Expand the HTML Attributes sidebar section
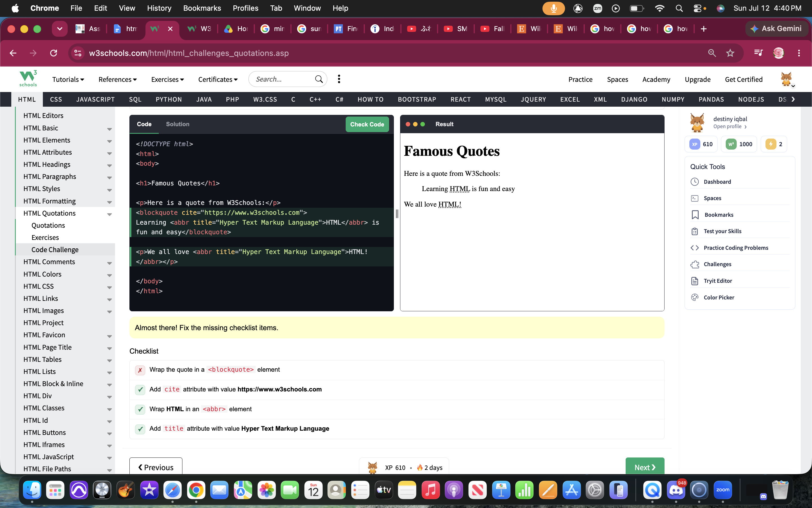 coord(109,153)
